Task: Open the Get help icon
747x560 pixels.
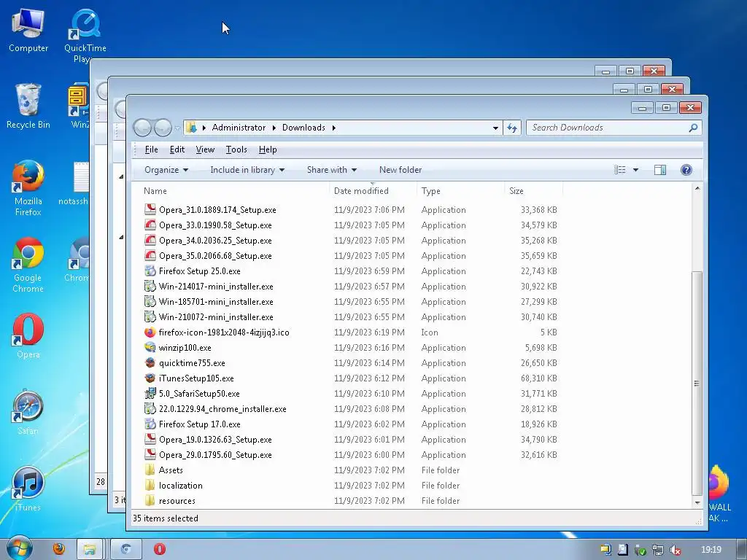Action: 686,170
